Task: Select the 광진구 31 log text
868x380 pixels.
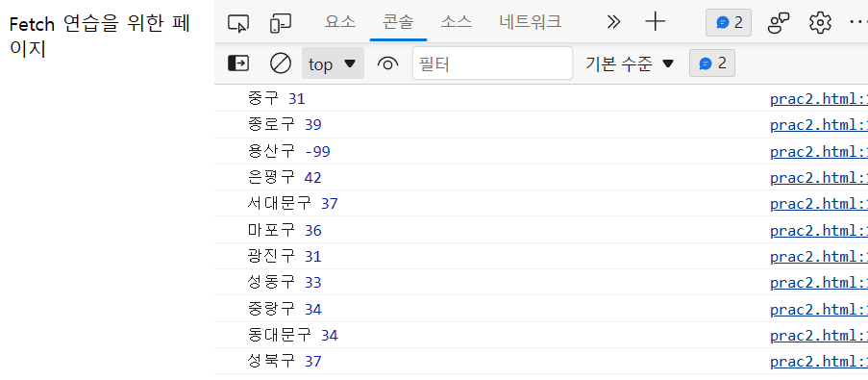Action: pos(285,256)
